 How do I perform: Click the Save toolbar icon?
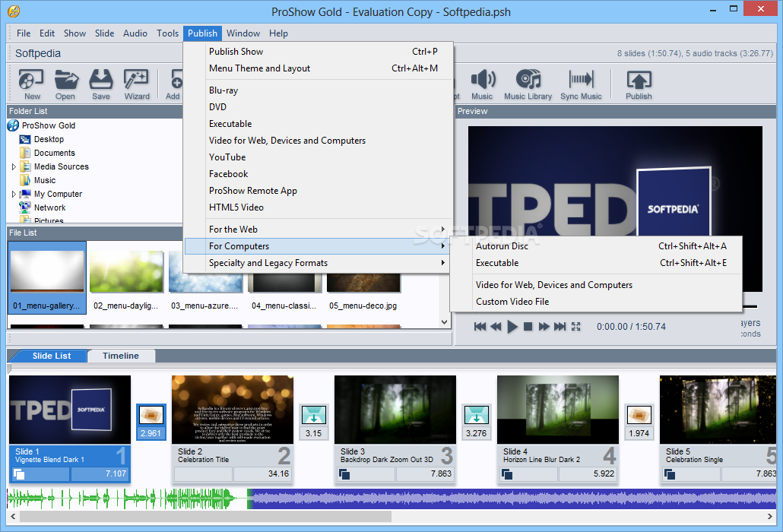click(x=101, y=84)
